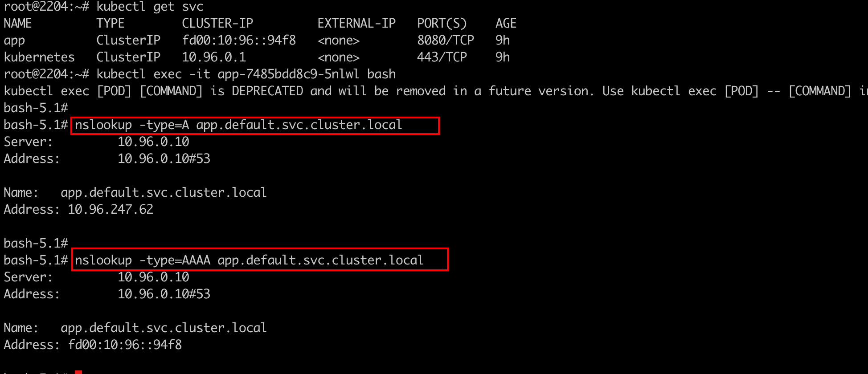868x374 pixels.
Task: Click the 'kubectl get svc' command text
Action: click(150, 7)
